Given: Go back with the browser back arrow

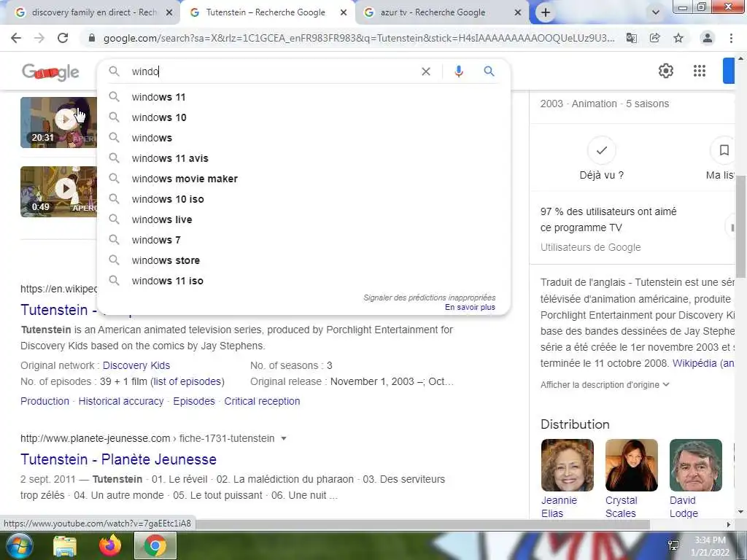Looking at the screenshot, I should pyautogui.click(x=16, y=38).
